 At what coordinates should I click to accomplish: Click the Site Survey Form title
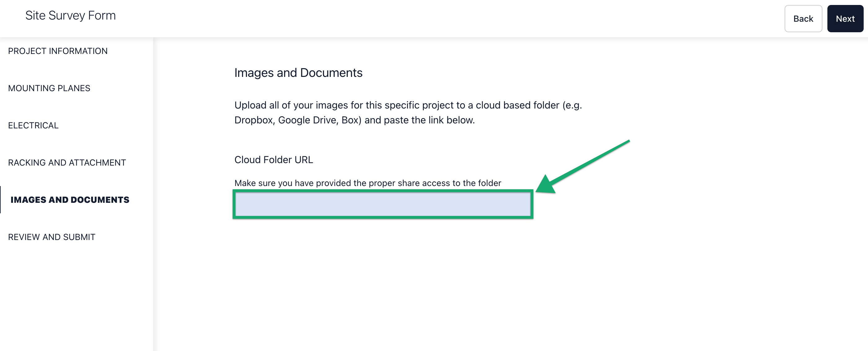70,16
